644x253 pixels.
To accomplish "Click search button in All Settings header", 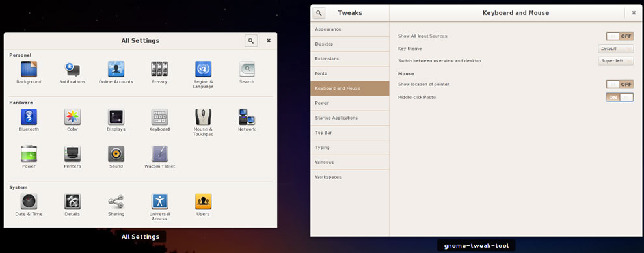I will (x=251, y=41).
